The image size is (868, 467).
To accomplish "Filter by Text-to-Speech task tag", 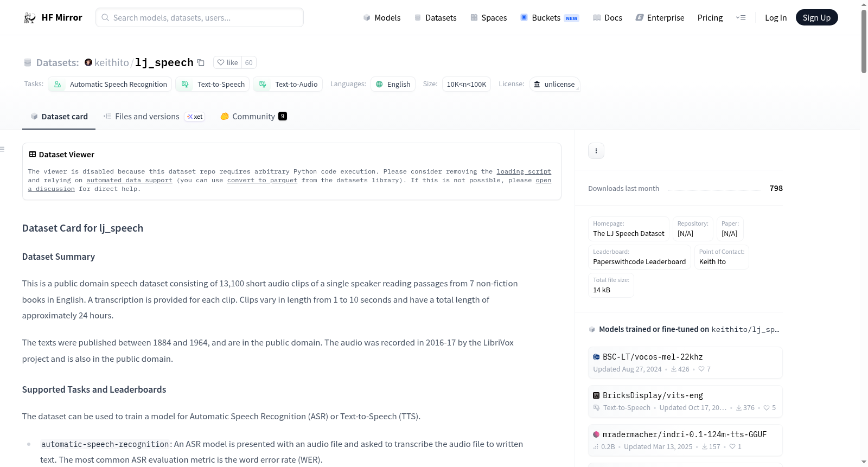I will (x=213, y=84).
